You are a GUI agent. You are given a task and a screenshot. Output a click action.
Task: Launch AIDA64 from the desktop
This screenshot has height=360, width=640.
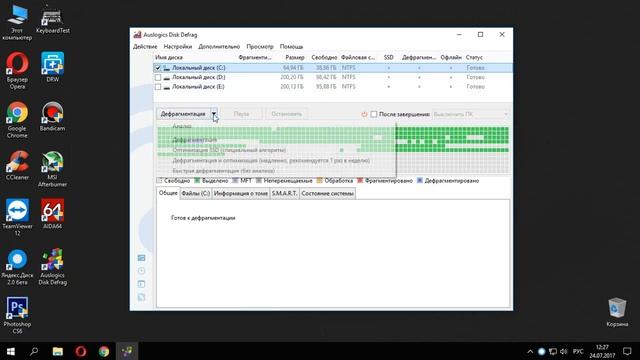tap(52, 214)
